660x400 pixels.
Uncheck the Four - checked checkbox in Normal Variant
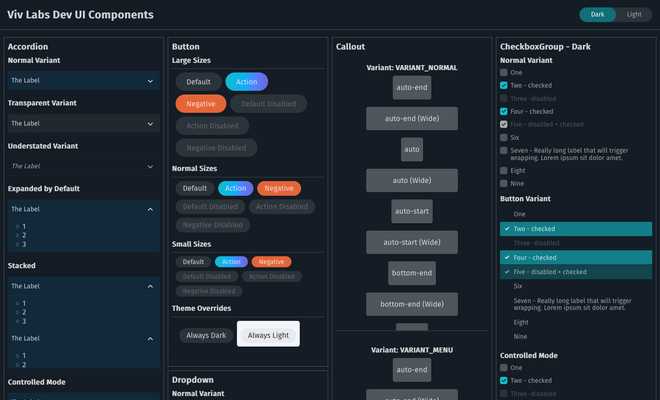tap(504, 112)
